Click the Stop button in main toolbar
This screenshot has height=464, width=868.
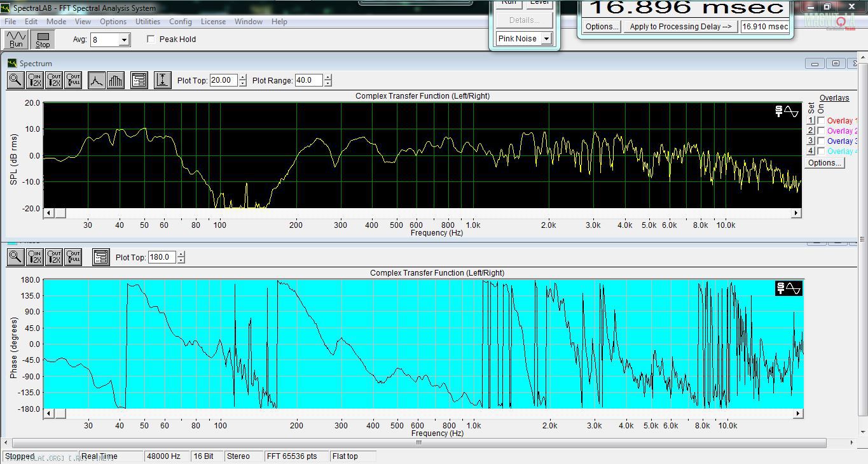click(x=43, y=39)
